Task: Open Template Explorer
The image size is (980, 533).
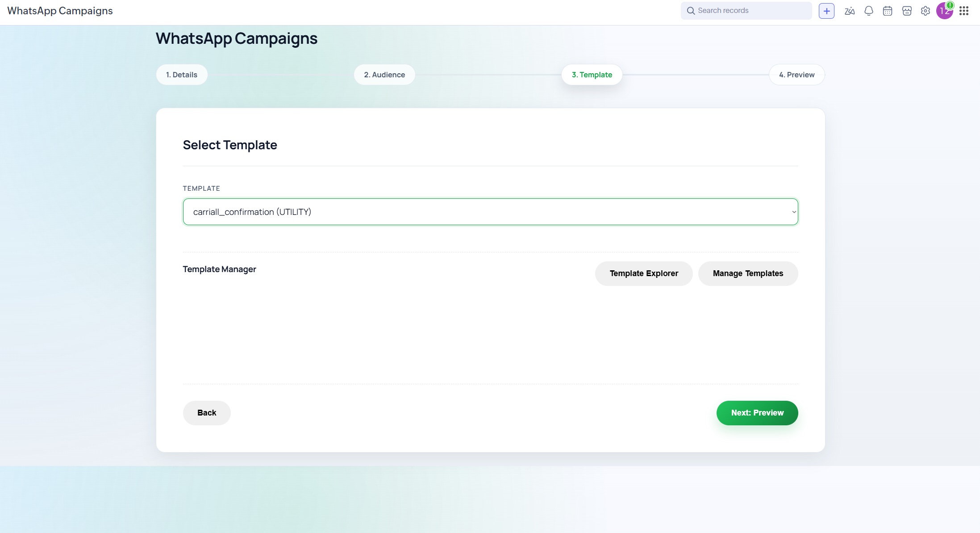Action: [x=643, y=273]
